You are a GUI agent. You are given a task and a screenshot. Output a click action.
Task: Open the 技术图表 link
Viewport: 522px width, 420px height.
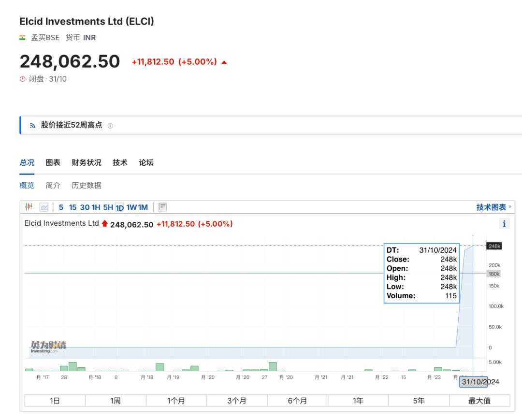pyautogui.click(x=491, y=207)
